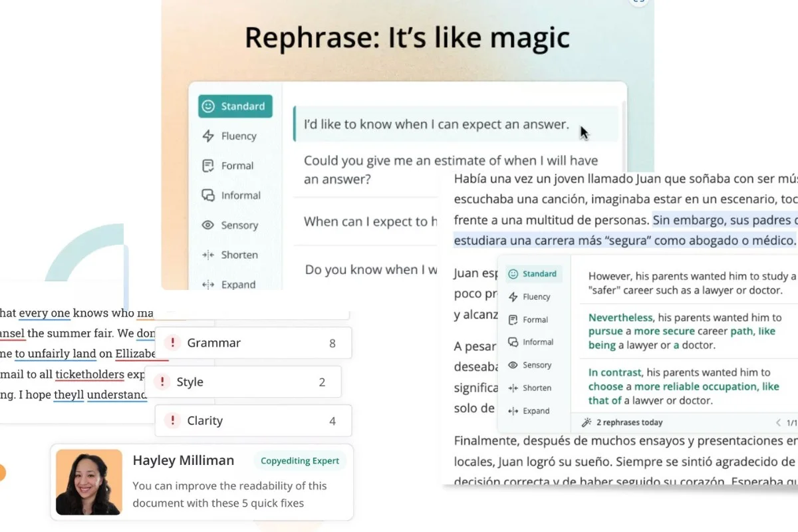The image size is (798, 532).
Task: Select the suggestion starting with 'In contrast, his parents'
Action: (x=685, y=386)
